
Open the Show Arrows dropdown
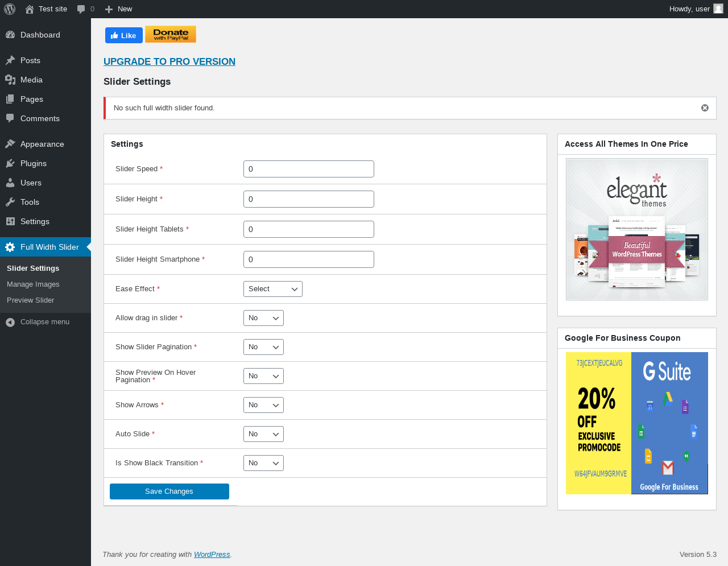(263, 405)
